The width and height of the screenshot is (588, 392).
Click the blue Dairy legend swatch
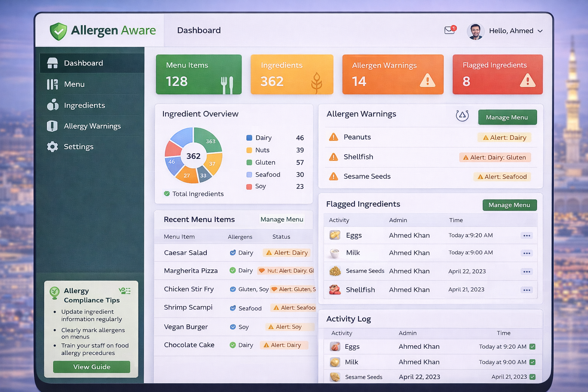click(x=249, y=138)
